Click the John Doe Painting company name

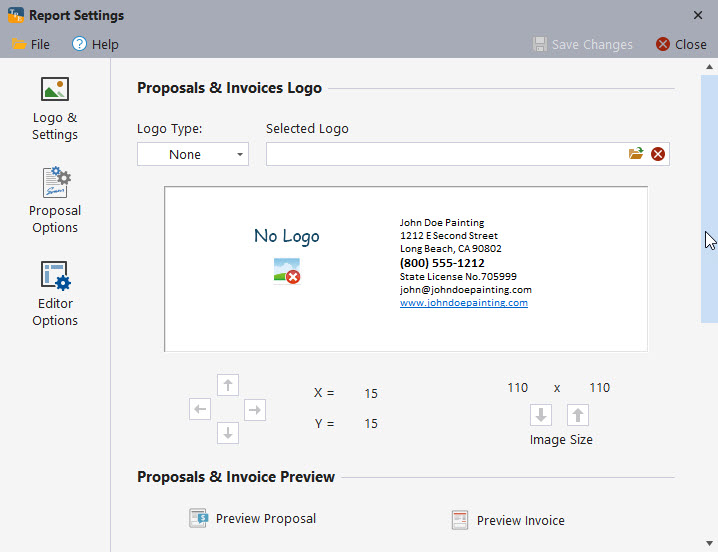(x=442, y=223)
